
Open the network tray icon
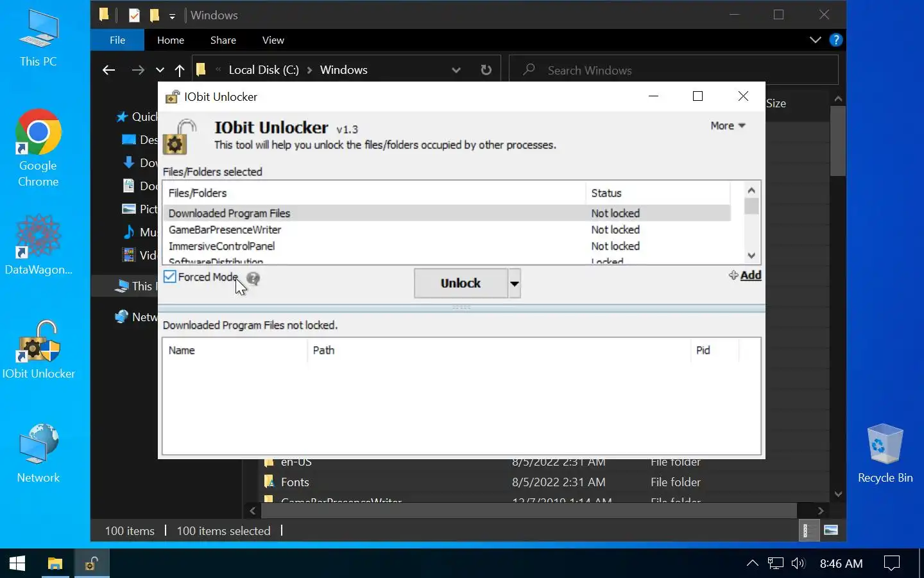pos(776,563)
